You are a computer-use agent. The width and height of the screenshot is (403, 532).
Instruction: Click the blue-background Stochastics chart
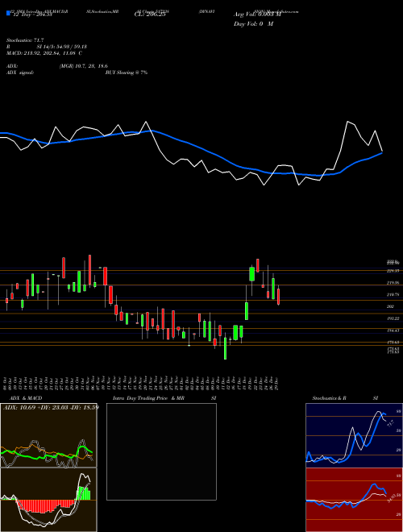pyautogui.click(x=354, y=435)
